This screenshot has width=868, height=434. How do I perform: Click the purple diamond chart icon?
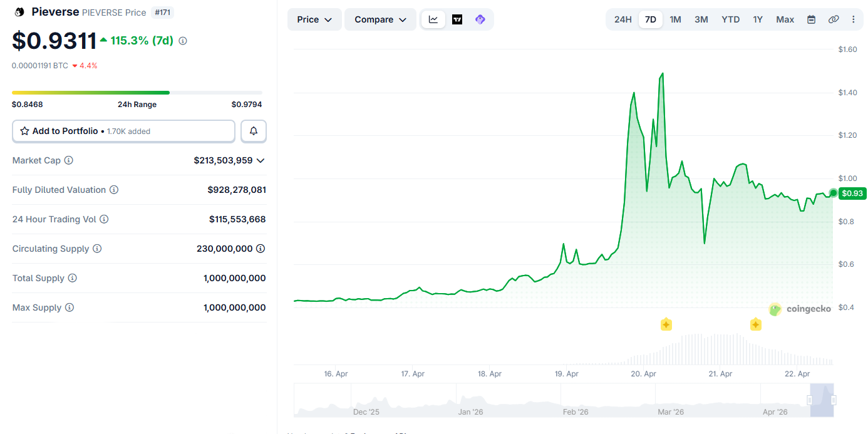point(480,19)
